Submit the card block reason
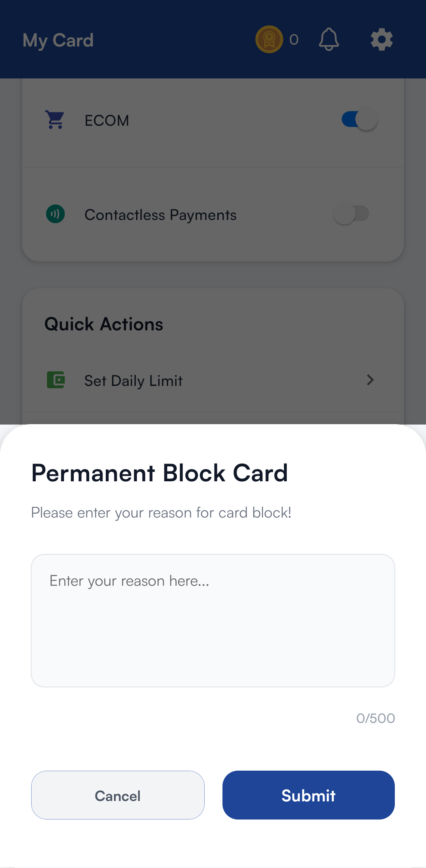This screenshot has width=426, height=868. click(308, 795)
